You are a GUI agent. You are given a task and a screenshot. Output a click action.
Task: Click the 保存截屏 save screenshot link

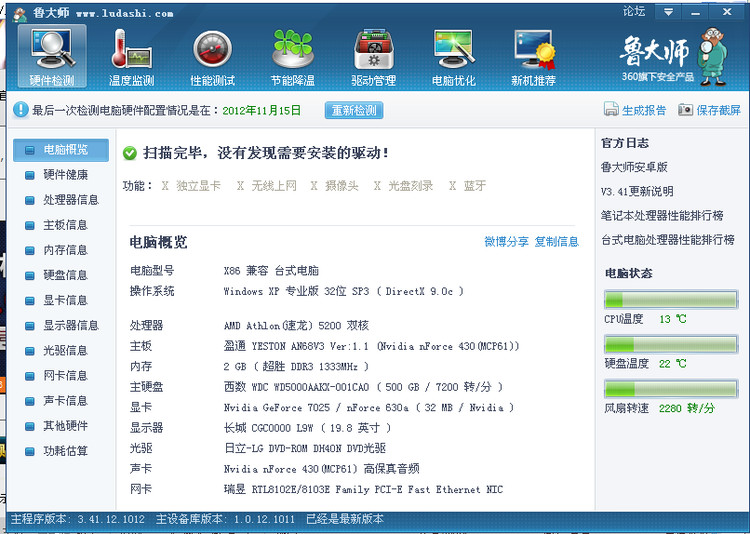coord(718,110)
